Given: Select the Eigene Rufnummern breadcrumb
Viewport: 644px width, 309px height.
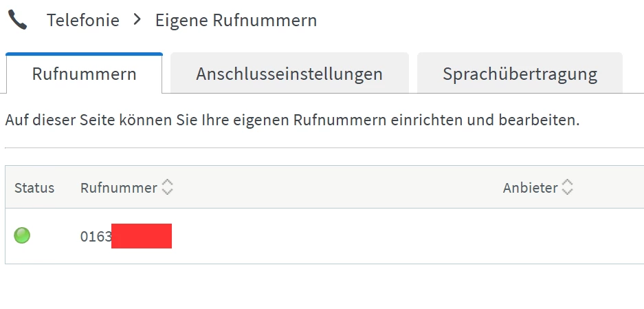Looking at the screenshot, I should (x=236, y=20).
